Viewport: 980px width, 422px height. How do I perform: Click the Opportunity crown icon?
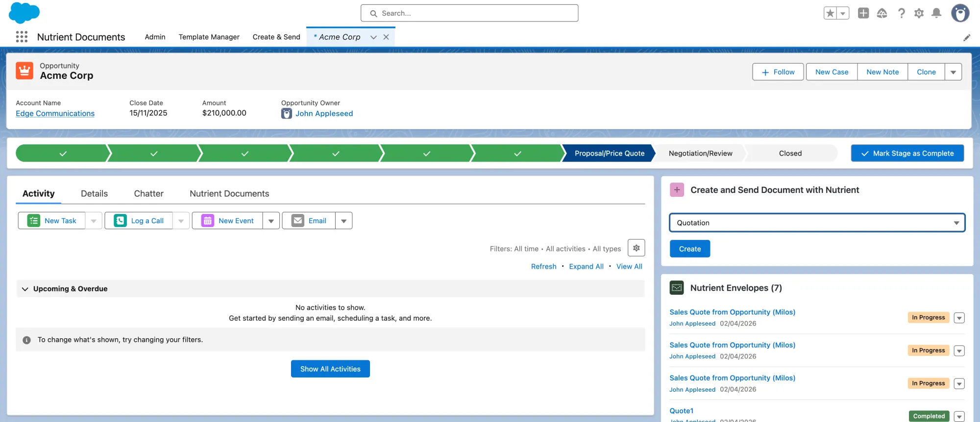pos(24,70)
